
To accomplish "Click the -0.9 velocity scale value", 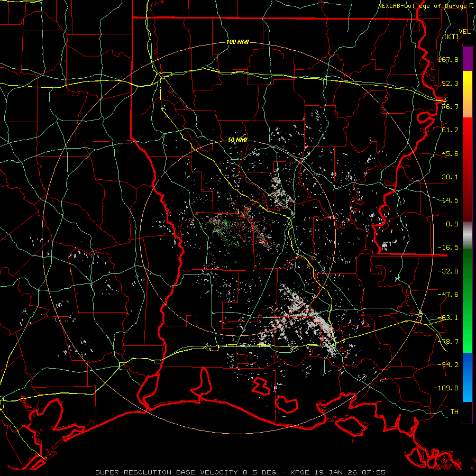I will (450, 224).
